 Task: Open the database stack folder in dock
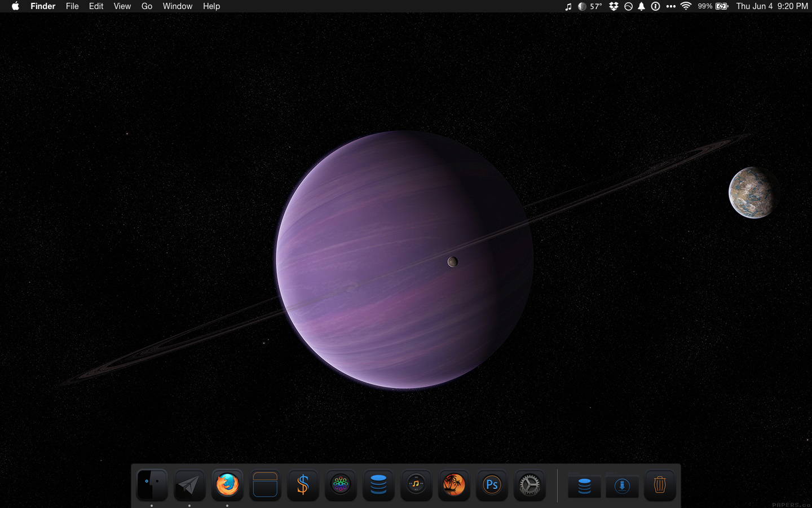pyautogui.click(x=584, y=485)
